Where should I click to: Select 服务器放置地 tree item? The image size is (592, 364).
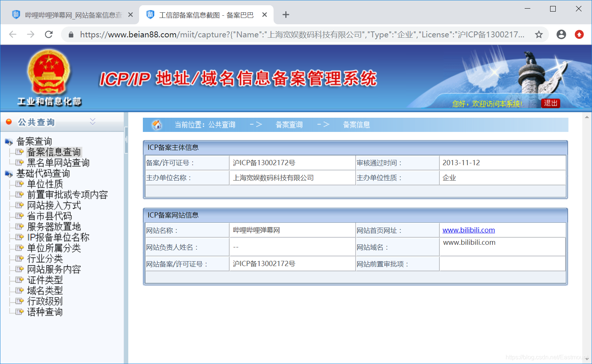point(54,226)
